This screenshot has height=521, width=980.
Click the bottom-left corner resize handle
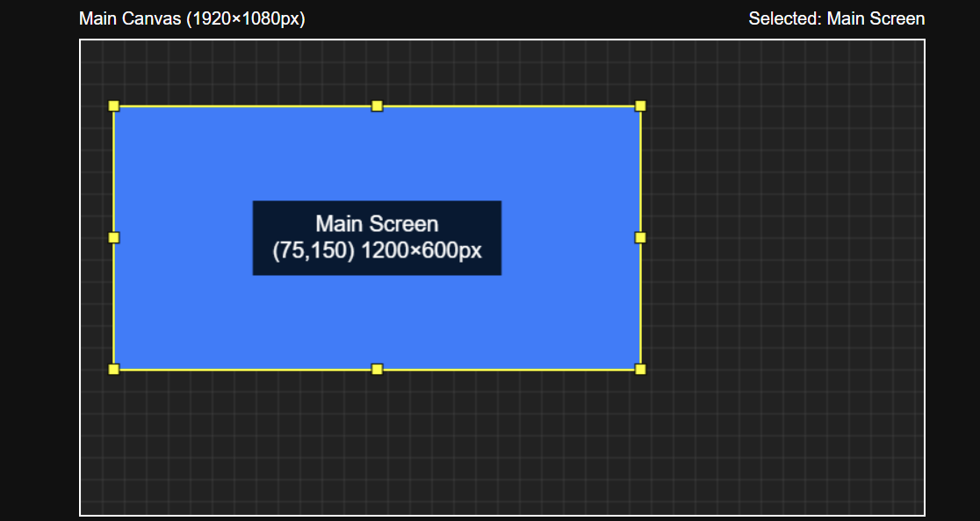pos(114,369)
